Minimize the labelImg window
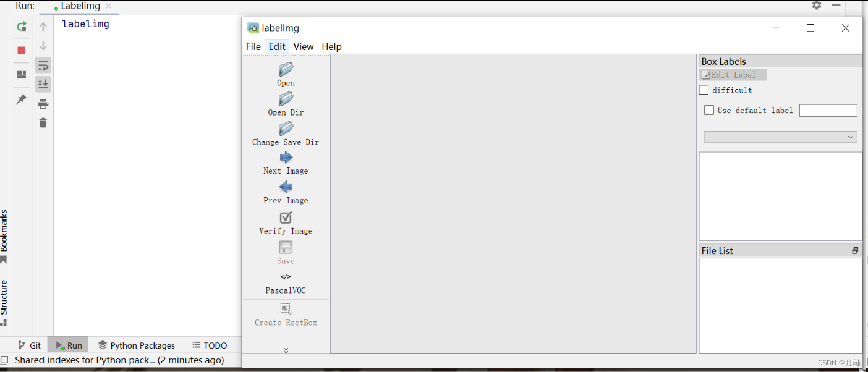The width and height of the screenshot is (868, 372). (x=777, y=28)
